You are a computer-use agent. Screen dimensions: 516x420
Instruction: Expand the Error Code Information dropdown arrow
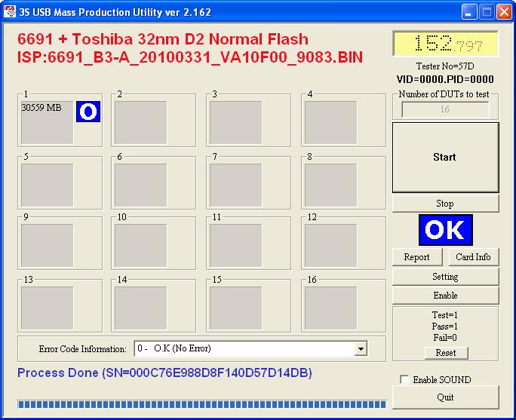tap(361, 349)
